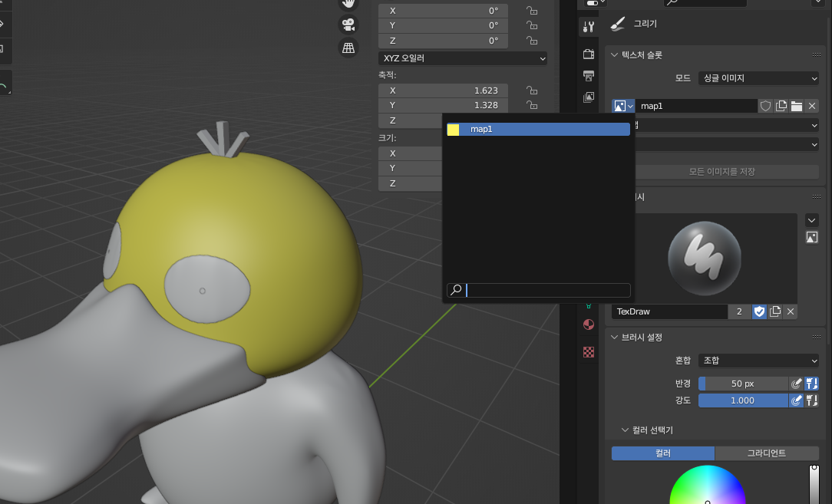
Task: Collapse the 컬러 선택기 subpanel
Action: pos(625,430)
